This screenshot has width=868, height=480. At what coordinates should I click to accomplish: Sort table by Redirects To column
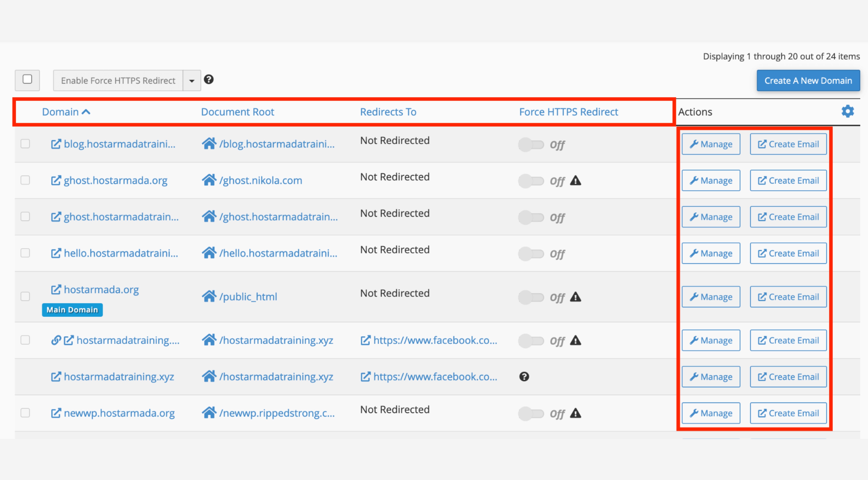pos(388,112)
